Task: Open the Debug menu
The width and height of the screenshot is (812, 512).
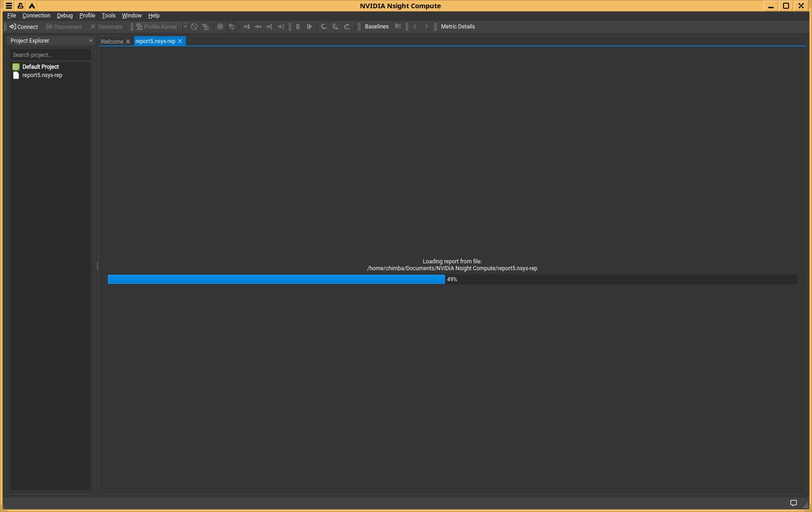Action: 65,16
